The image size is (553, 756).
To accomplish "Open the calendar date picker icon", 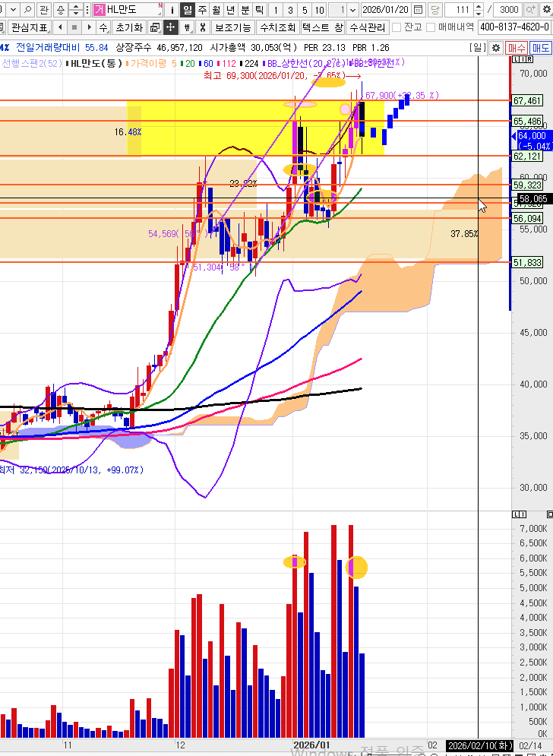I will tap(418, 10).
